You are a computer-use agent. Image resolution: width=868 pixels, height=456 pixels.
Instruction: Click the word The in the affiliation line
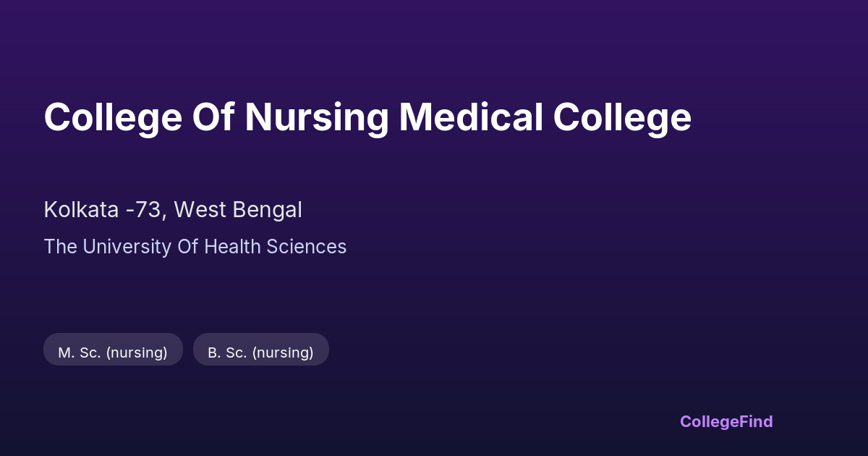tap(61, 247)
